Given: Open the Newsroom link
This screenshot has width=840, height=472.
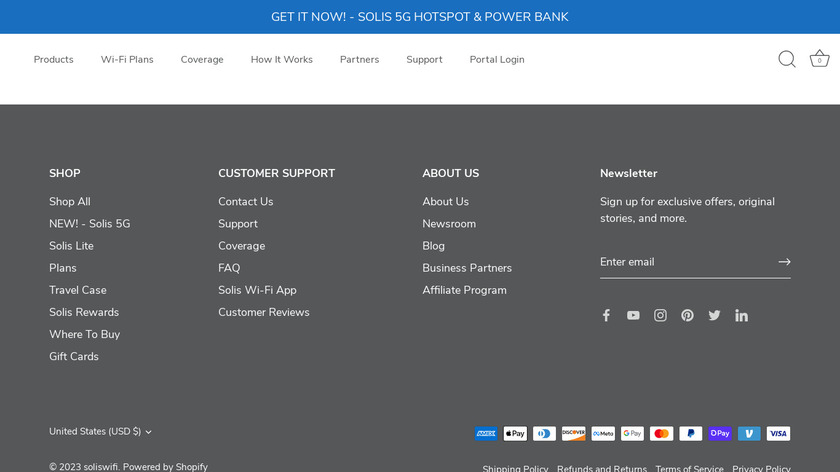Looking at the screenshot, I should [449, 223].
